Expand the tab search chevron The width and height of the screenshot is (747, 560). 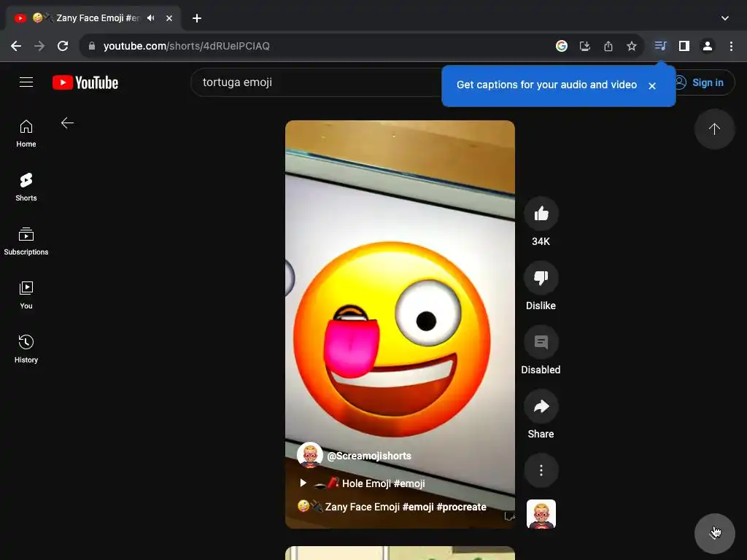pos(725,18)
